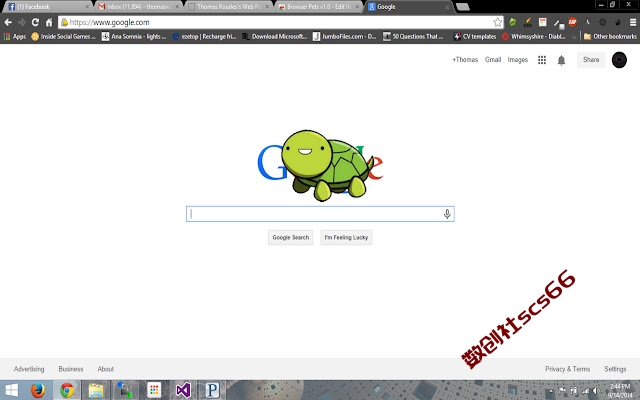Open the Browser Pets paw extension
Viewport: 640px width, 400px height.
(x=618, y=22)
